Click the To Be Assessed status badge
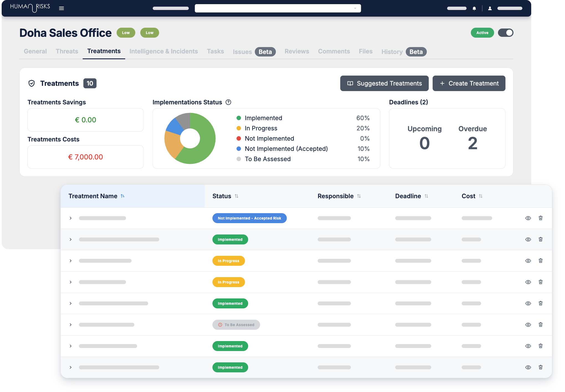The height and width of the screenshot is (392, 565). (x=236, y=325)
